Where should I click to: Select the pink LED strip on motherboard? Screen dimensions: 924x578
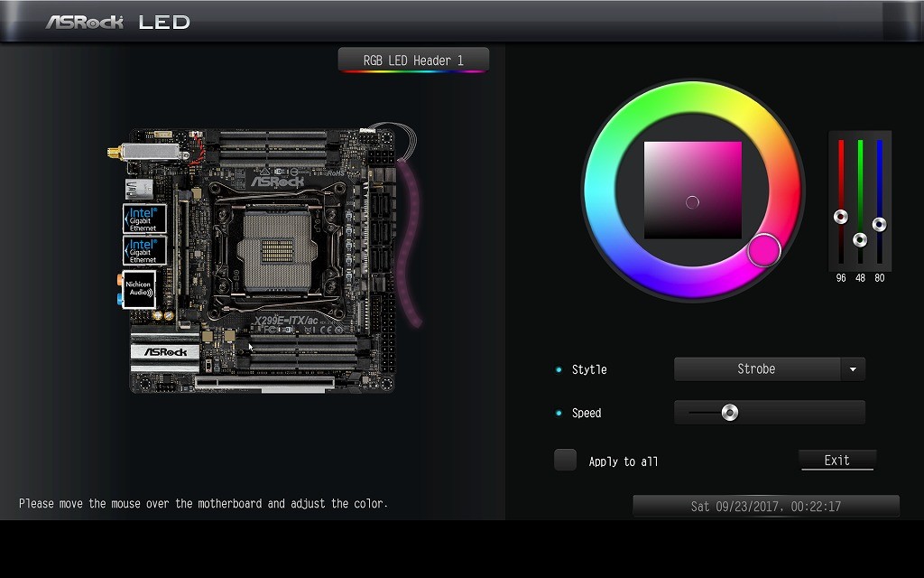pos(410,242)
